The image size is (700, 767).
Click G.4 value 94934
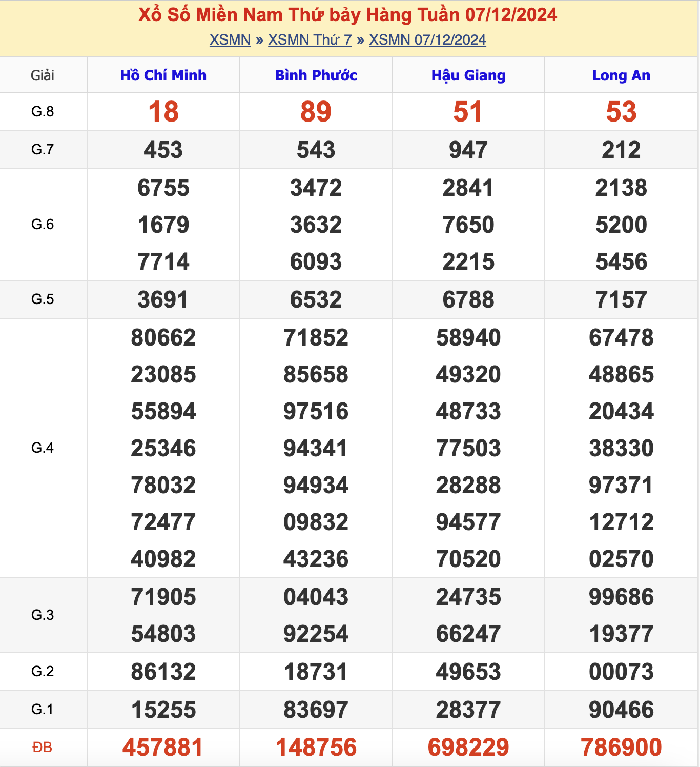(x=316, y=485)
